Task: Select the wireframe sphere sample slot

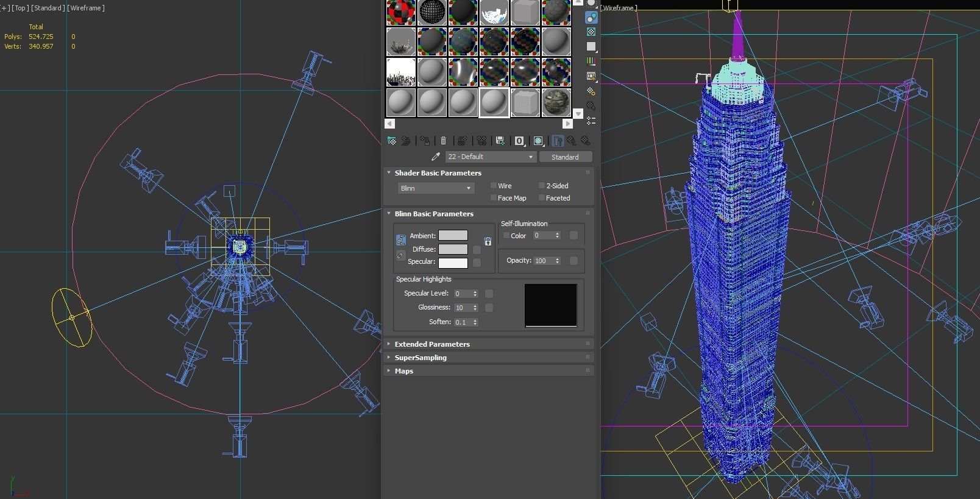Action: pyautogui.click(x=432, y=12)
